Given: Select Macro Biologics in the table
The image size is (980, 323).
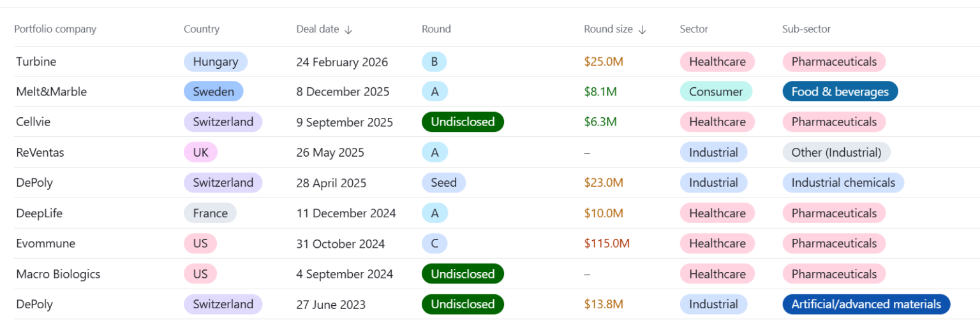Looking at the screenshot, I should click(58, 274).
